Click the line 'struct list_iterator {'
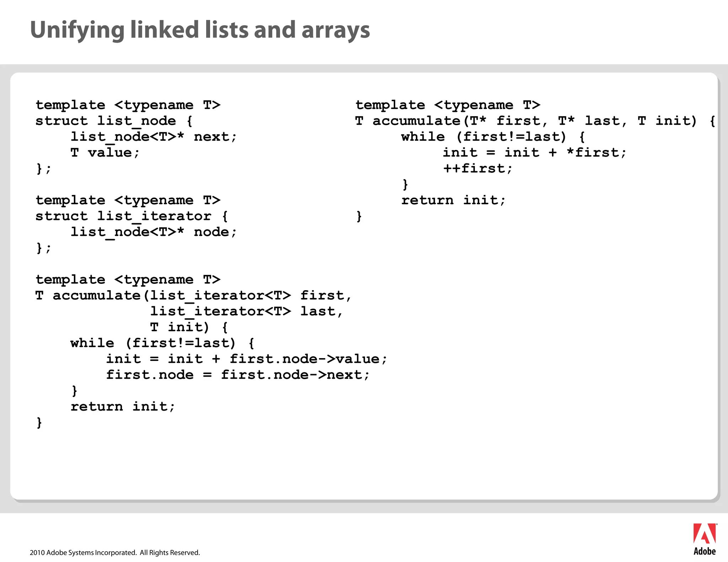The width and height of the screenshot is (728, 562). (132, 216)
